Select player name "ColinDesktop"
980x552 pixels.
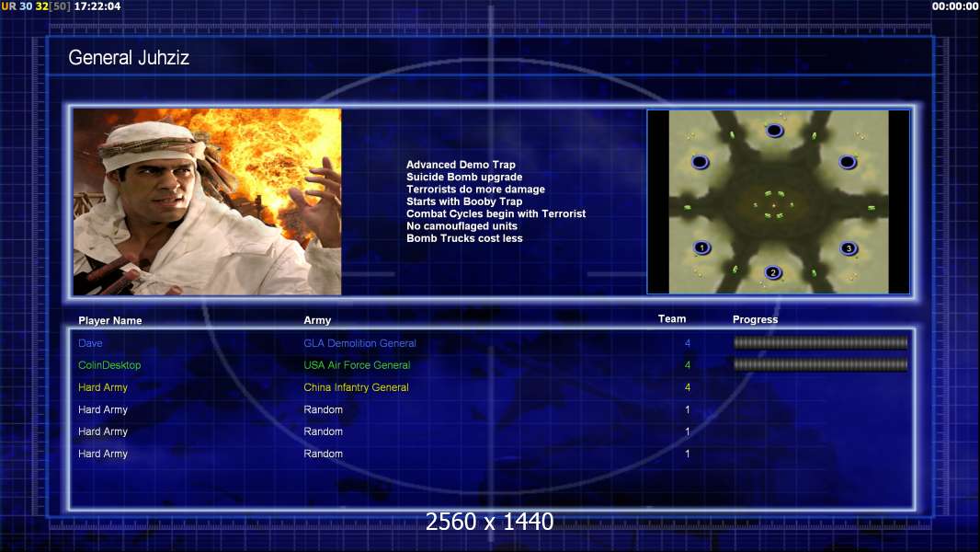click(x=109, y=365)
